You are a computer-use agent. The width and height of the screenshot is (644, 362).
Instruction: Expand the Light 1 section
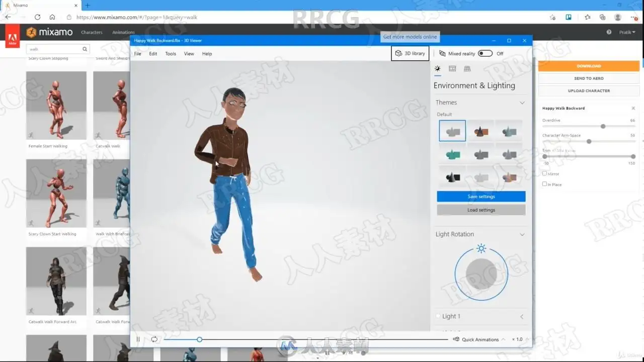[x=522, y=316]
